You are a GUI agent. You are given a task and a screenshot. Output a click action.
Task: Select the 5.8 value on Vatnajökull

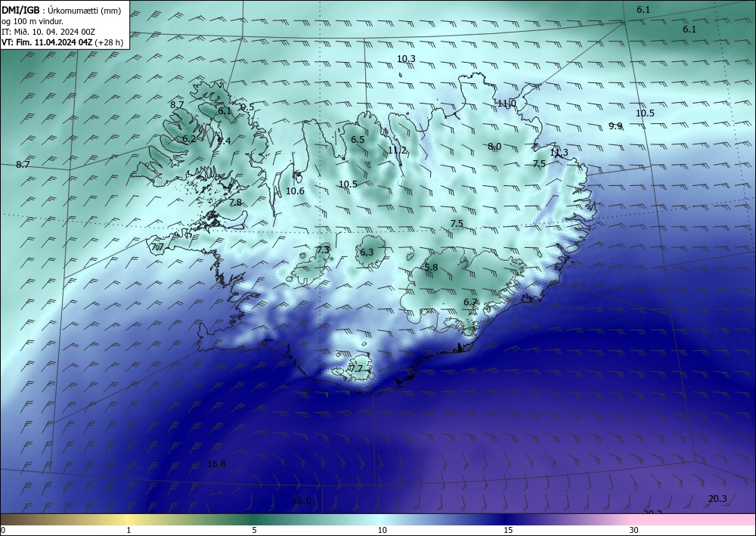(431, 267)
